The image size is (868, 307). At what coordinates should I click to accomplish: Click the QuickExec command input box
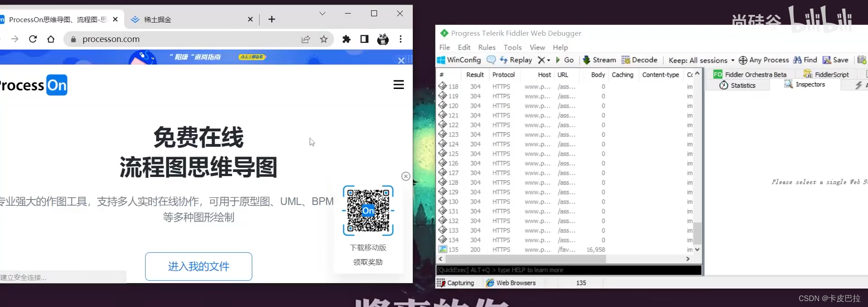pyautogui.click(x=569, y=270)
